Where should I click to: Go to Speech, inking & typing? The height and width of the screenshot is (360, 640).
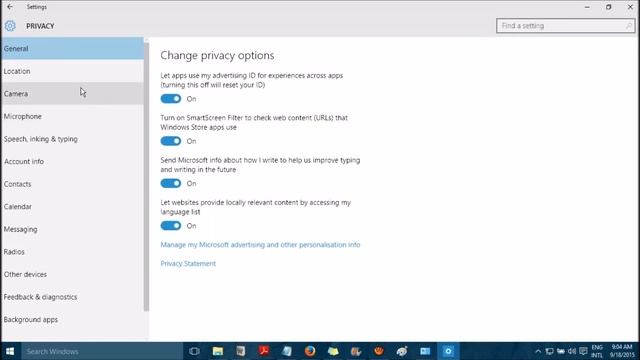point(72,139)
